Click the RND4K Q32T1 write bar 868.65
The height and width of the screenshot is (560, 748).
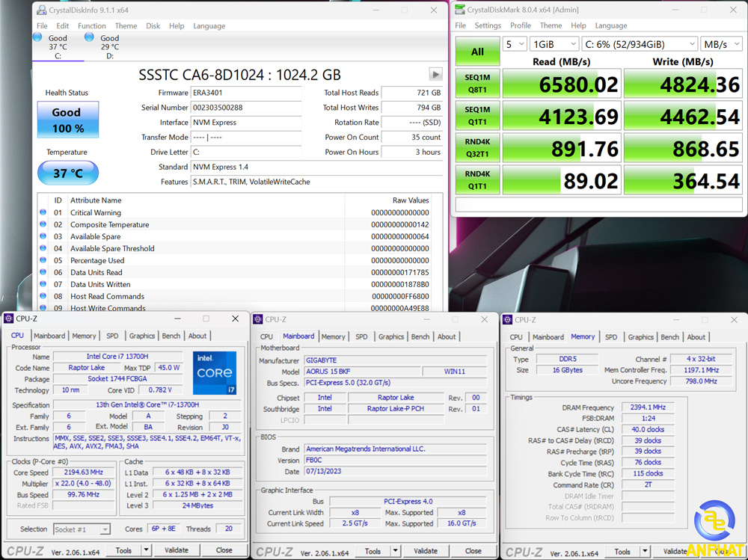pyautogui.click(x=683, y=148)
